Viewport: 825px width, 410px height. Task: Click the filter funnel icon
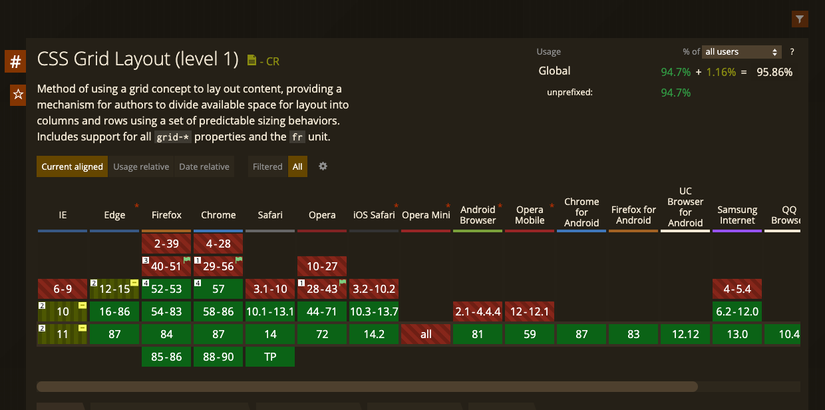[800, 19]
